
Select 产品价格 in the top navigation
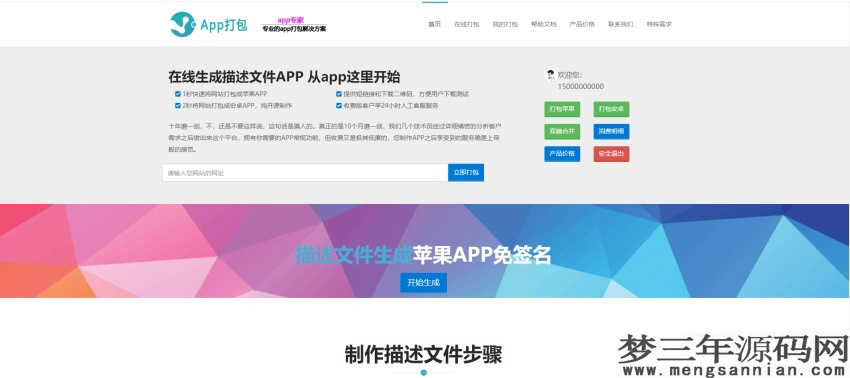(x=582, y=24)
